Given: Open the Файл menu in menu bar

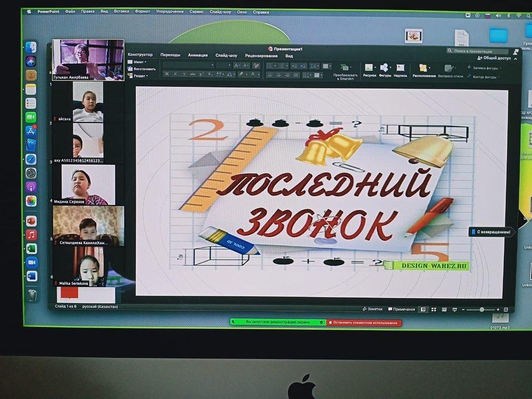Looking at the screenshot, I should click(x=70, y=11).
